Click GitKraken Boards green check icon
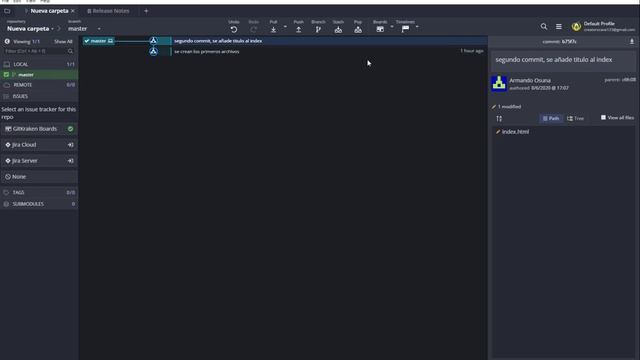 71,129
